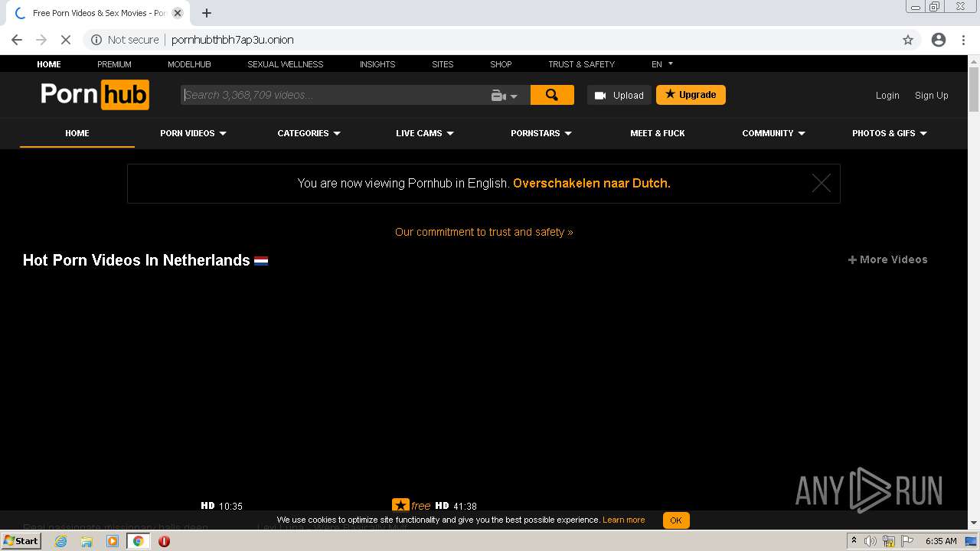The width and height of the screenshot is (980, 551).
Task: Open MODELHUB in the top strip
Action: pyautogui.click(x=189, y=64)
